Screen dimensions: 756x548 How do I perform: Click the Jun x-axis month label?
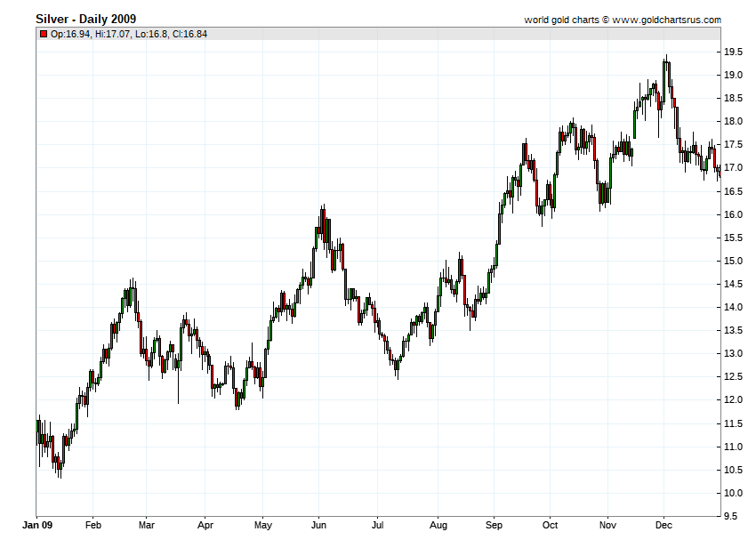[x=318, y=525]
